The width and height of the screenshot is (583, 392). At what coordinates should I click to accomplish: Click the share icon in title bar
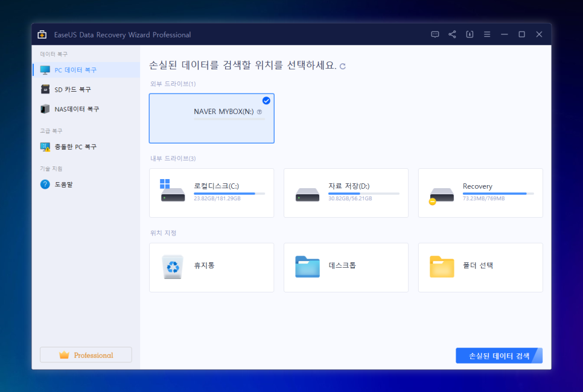[452, 34]
